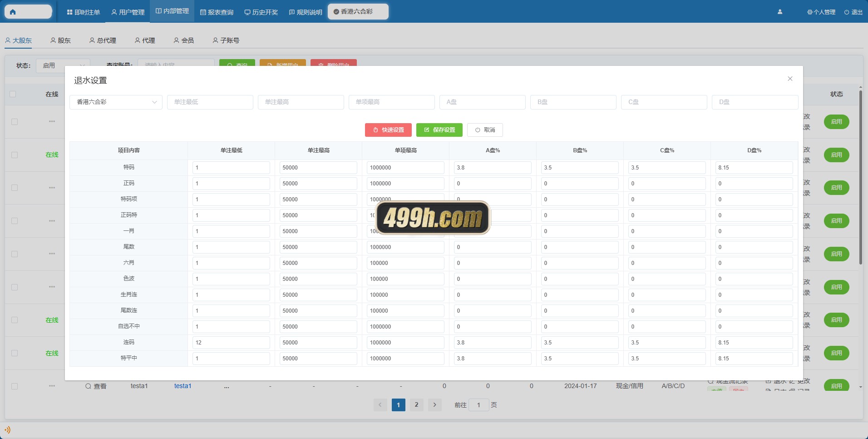Click the table vertical scrollbar
The image size is (868, 439).
(861, 177)
